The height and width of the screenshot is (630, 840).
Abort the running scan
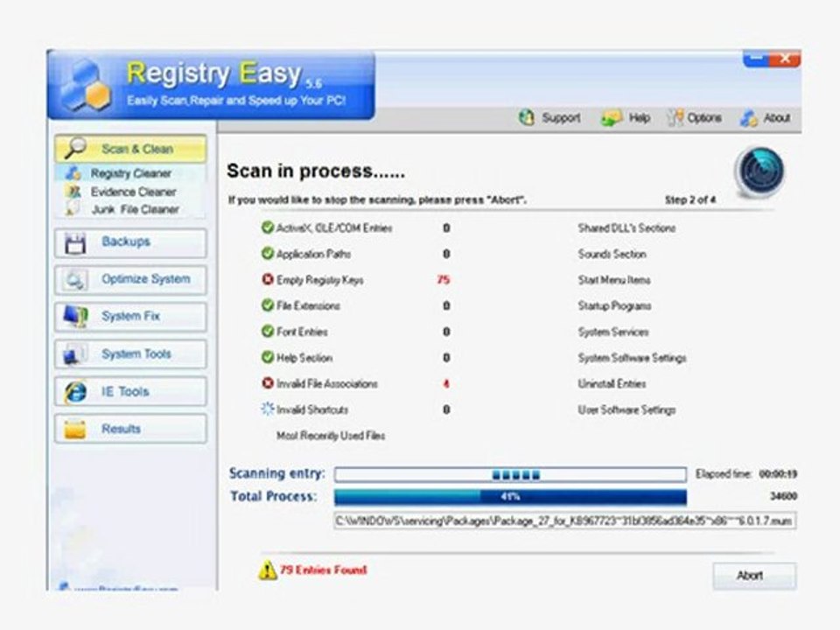(x=754, y=576)
